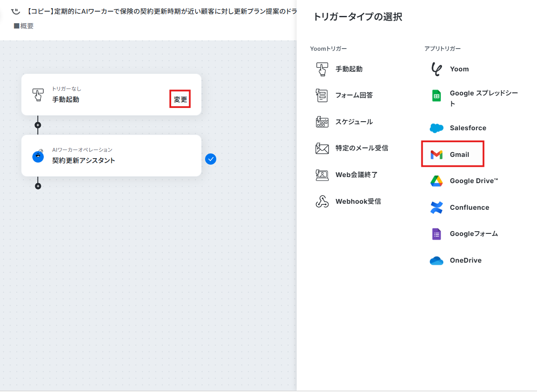Click the Yoom smiley logo at top left
The image size is (537, 392).
pos(15,11)
